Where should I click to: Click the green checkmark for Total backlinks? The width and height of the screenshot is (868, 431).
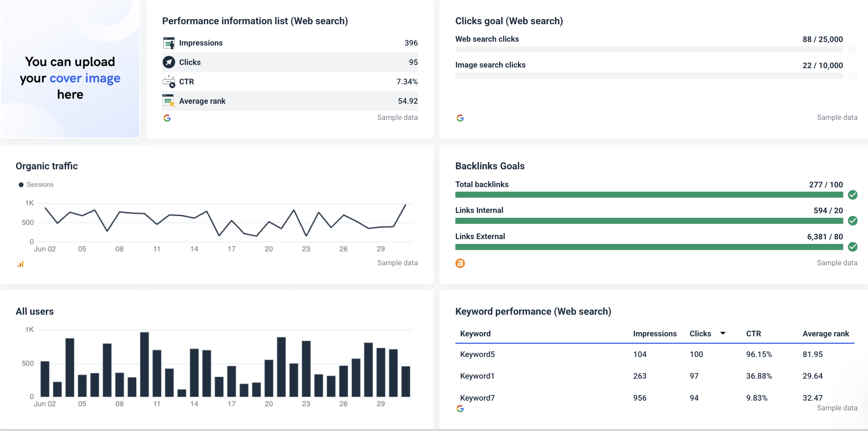click(853, 194)
